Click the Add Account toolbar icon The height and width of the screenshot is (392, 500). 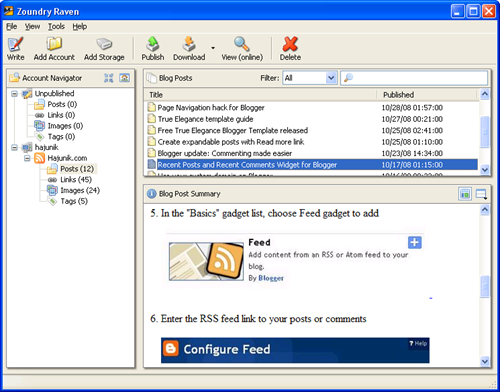point(54,44)
